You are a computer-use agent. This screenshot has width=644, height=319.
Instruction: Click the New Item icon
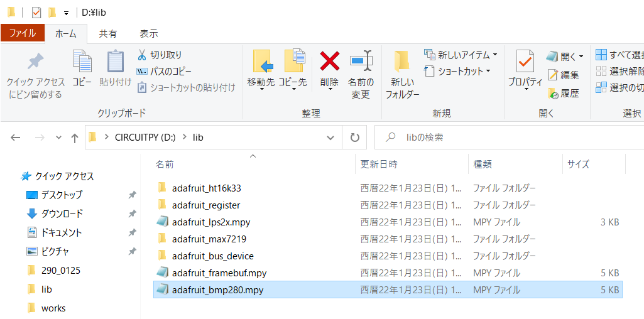point(429,54)
